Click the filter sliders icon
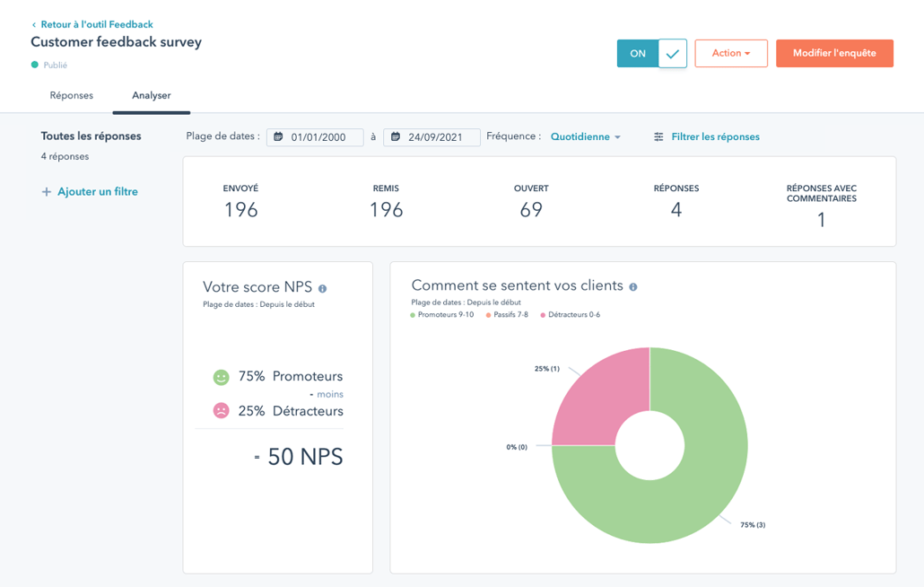This screenshot has width=924, height=587. click(658, 137)
